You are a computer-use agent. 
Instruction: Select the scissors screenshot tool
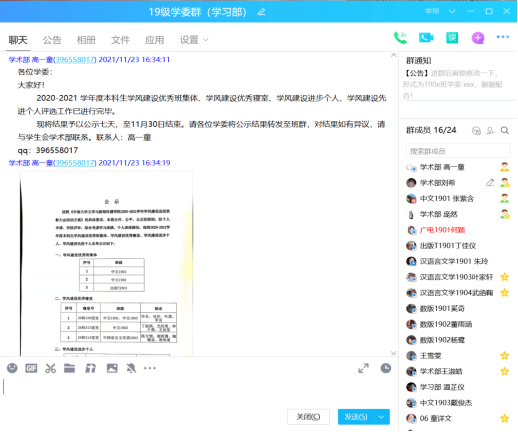[x=50, y=368]
